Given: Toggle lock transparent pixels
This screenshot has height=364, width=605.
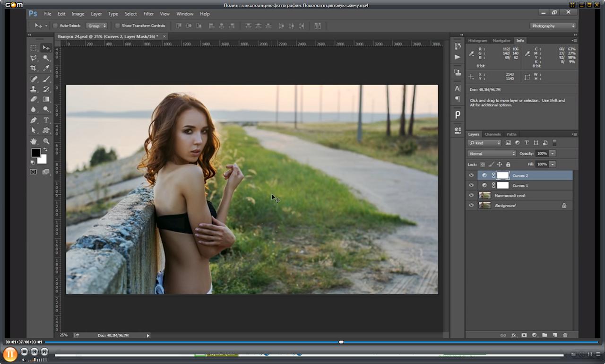Looking at the screenshot, I should [x=483, y=164].
